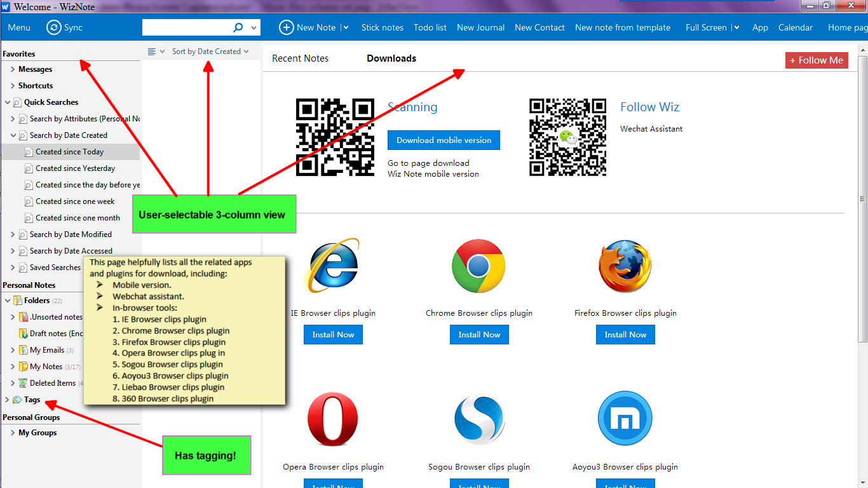This screenshot has height=488, width=868.
Task: Open the search box dropdown arrow
Action: 254,28
